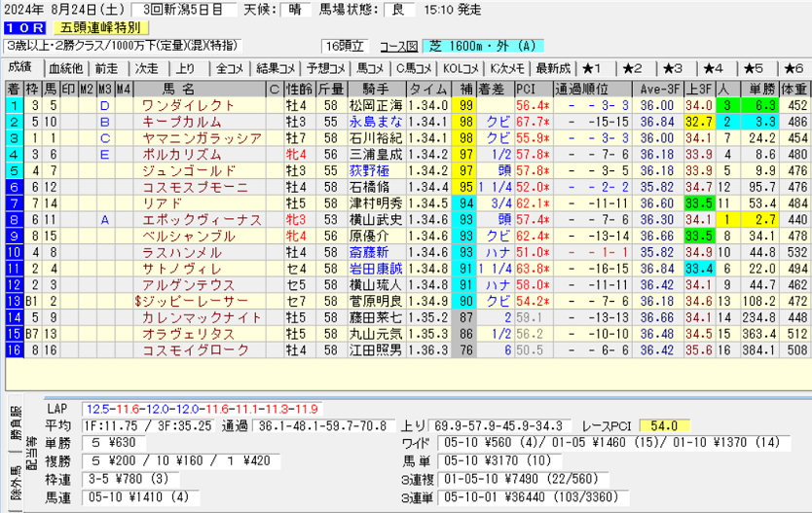812x513 pixels.
Task: Select the ★6 star tab
Action: 792,68
